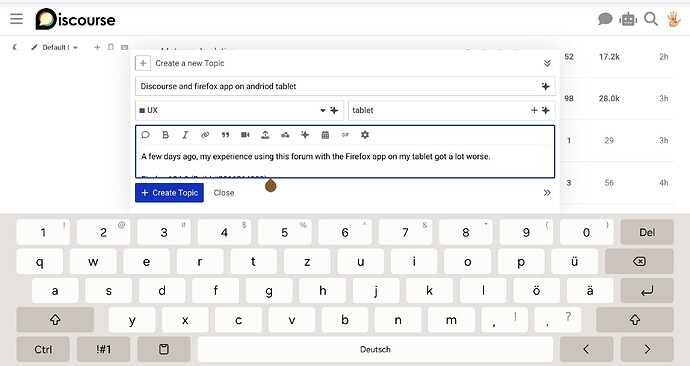
Task: Open the search magnifier in header
Action: [651, 19]
